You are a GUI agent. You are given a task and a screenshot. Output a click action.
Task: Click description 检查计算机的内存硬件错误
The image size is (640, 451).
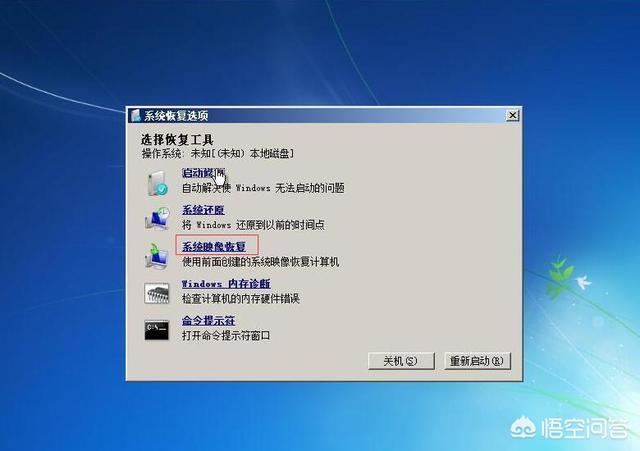[x=241, y=299]
